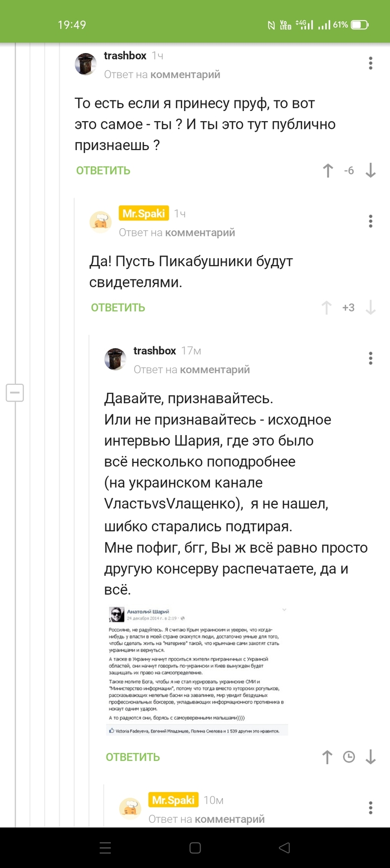The image size is (390, 868).
Task: Open trashbox avatar at top comment
Action: [86, 64]
